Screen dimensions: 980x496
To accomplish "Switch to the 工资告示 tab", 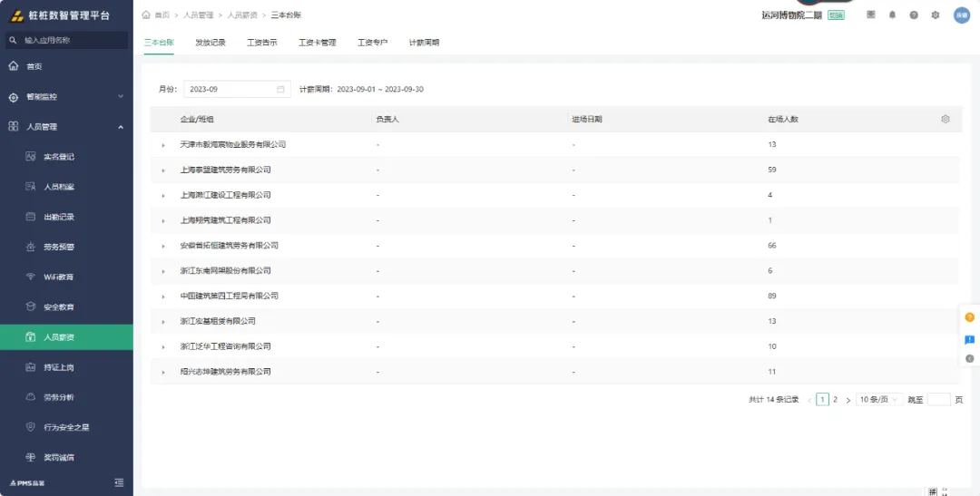I will coord(262,43).
